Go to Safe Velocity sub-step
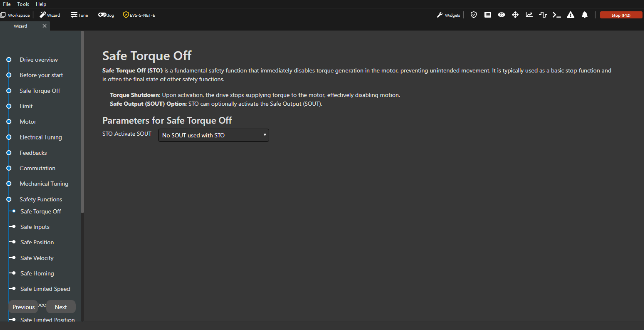Viewport: 644px width, 330px height. pyautogui.click(x=37, y=258)
